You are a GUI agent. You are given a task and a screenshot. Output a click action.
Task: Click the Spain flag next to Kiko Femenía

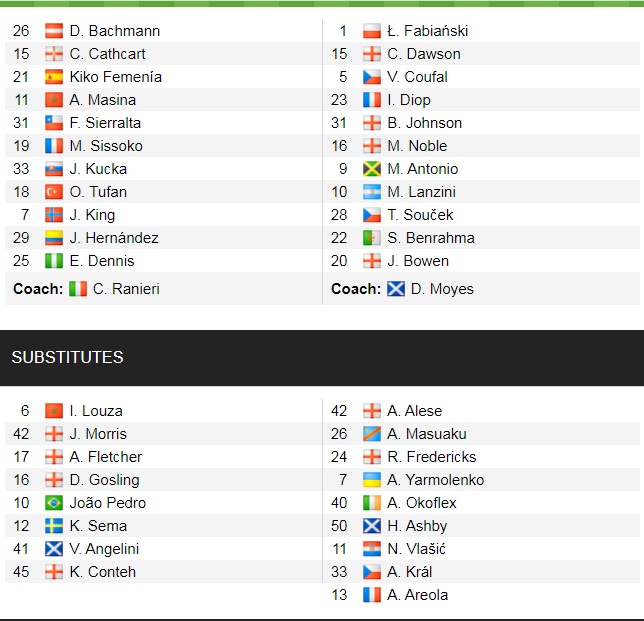[x=54, y=77]
